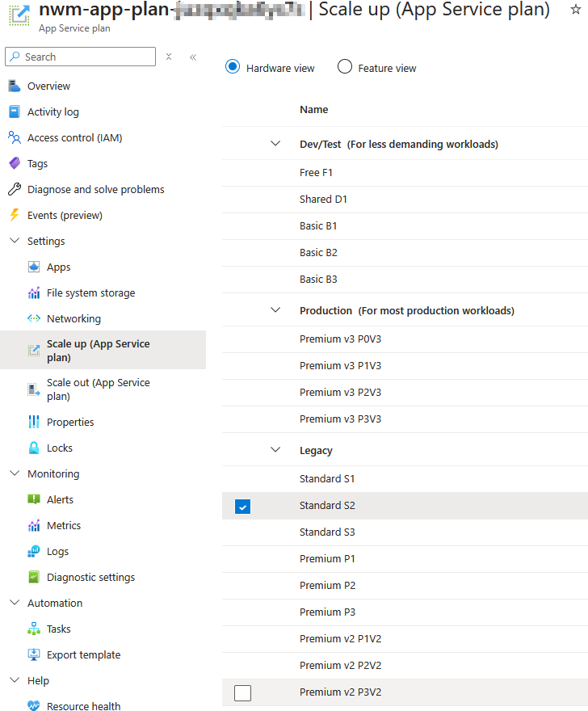
Task: Click the Locks padlock icon
Action: click(x=34, y=448)
